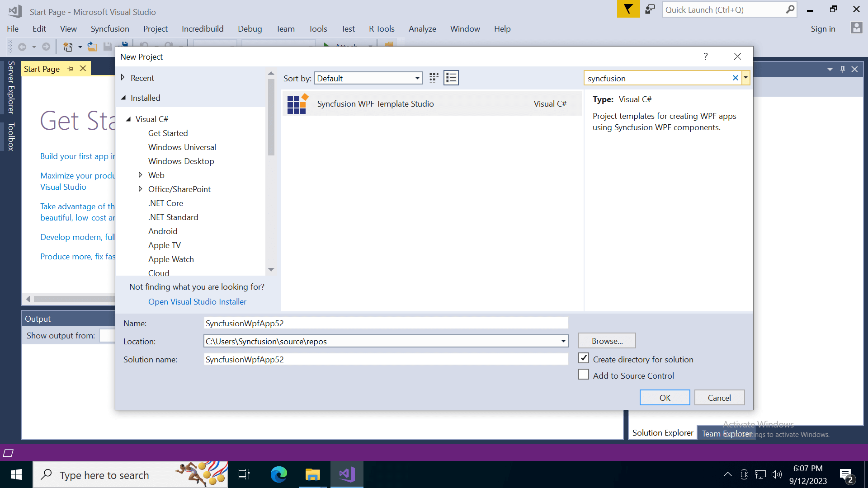Screen dimensions: 868x488
Task: Expand the Recent templates section
Action: pyautogui.click(x=123, y=78)
